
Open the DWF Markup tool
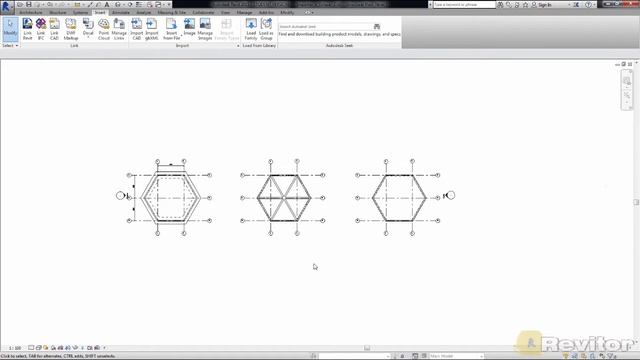(71, 29)
